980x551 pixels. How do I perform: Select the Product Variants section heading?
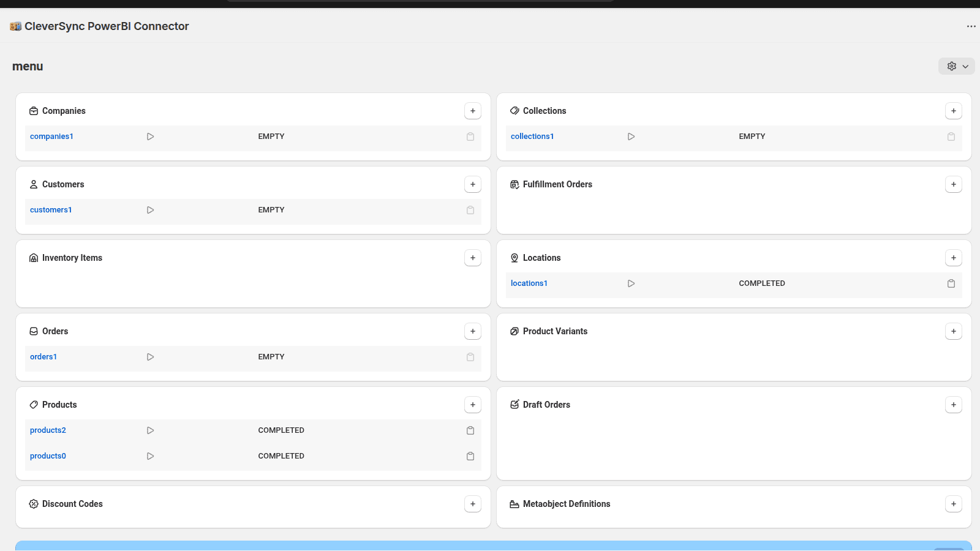[x=555, y=331]
